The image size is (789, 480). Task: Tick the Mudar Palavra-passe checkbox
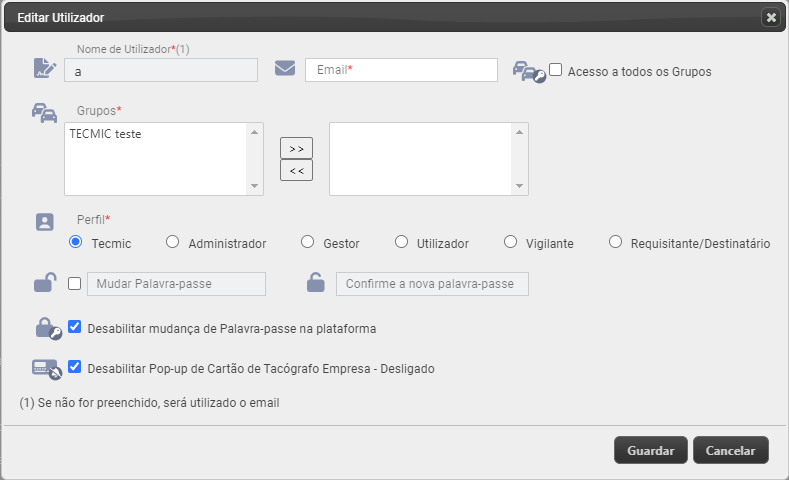click(x=74, y=284)
